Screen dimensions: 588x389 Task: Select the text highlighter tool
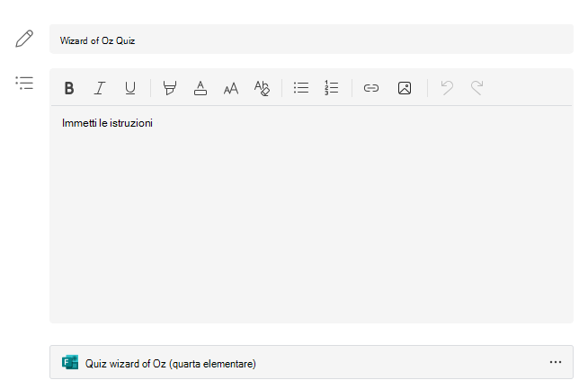(170, 88)
